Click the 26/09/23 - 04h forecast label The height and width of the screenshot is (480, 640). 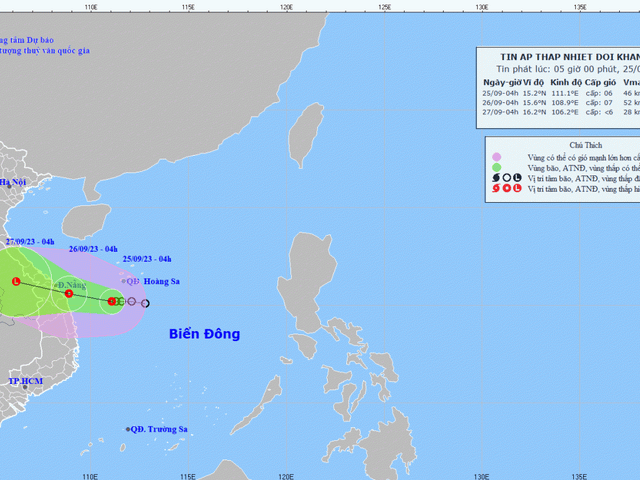[x=93, y=248]
